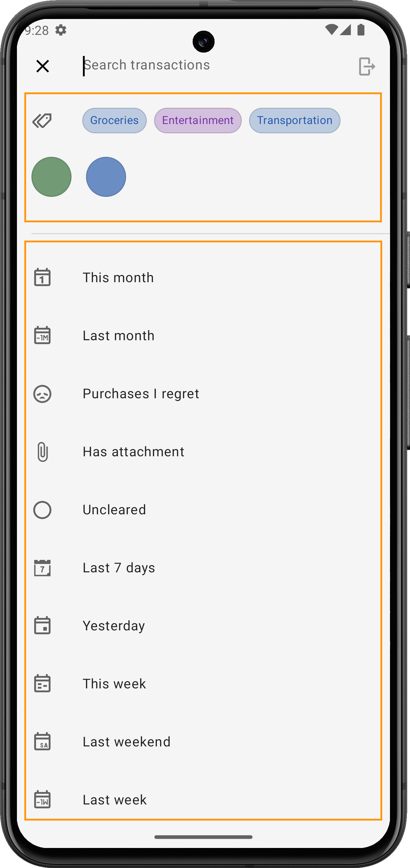410x868 pixels.
Task: Select the Entertainment category chip
Action: [198, 121]
